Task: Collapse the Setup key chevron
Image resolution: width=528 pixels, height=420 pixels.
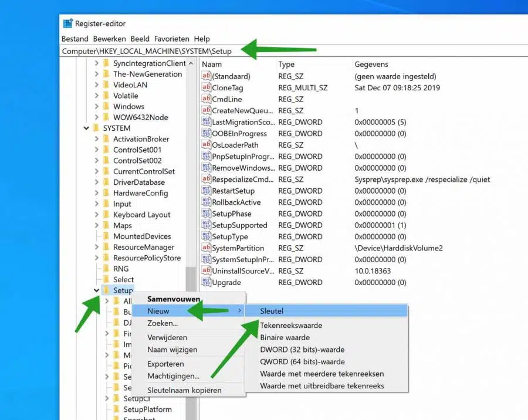Action: [x=96, y=290]
